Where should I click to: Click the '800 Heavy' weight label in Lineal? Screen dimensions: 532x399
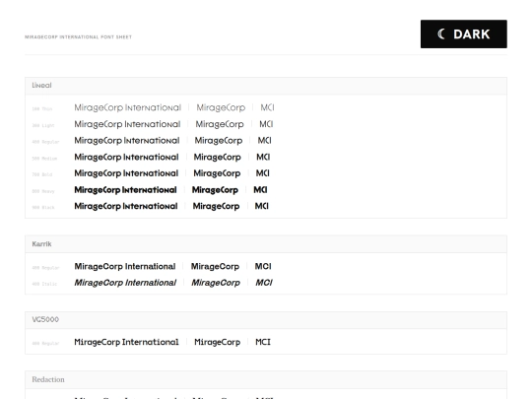click(x=43, y=191)
